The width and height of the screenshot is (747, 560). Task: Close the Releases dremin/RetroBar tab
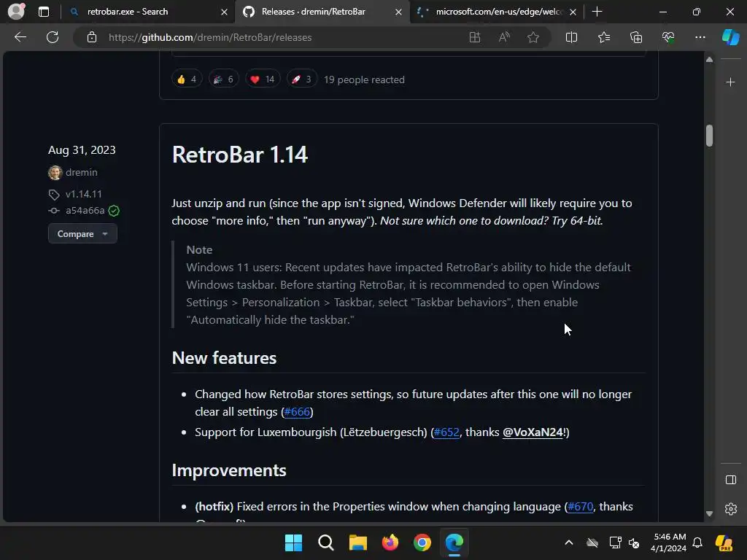(398, 12)
